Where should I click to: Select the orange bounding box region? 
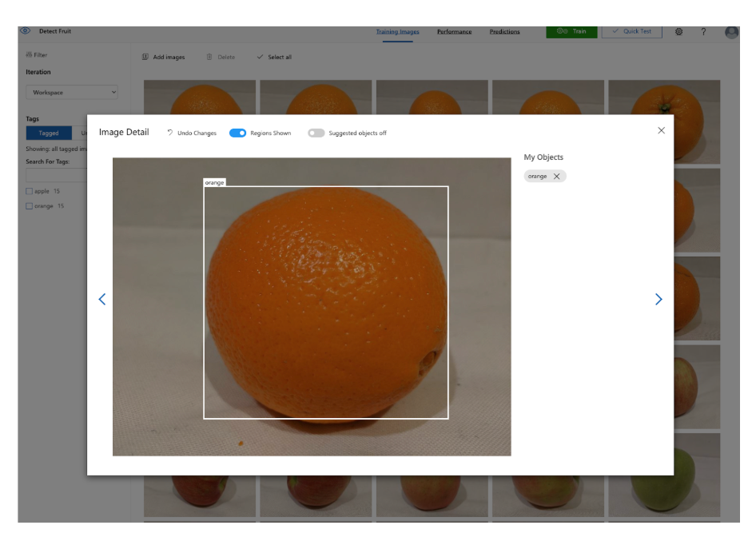325,302
